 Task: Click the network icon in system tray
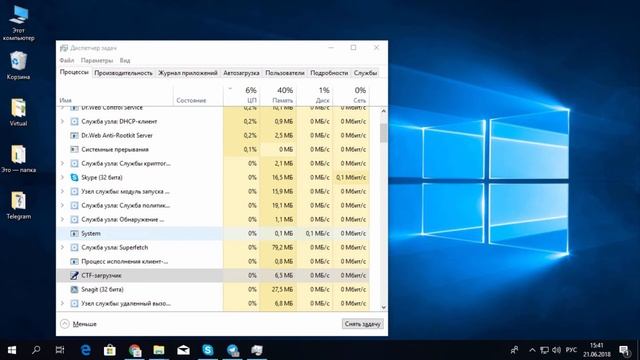point(544,350)
